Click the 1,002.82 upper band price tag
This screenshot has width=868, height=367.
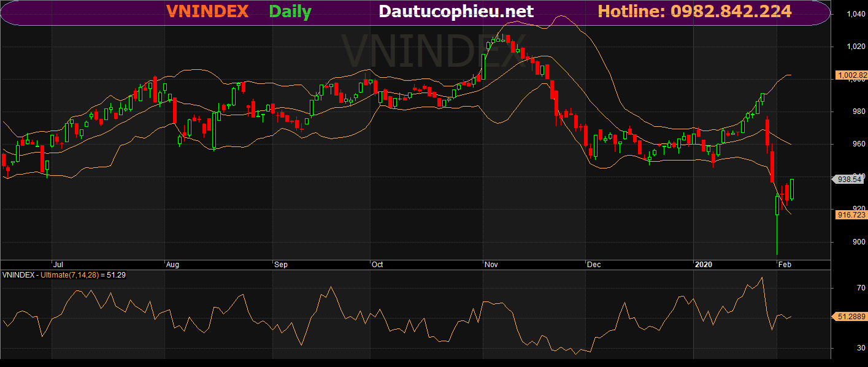851,75
